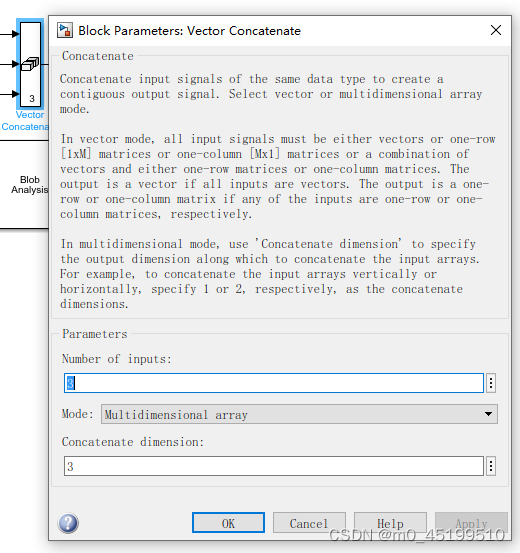This screenshot has width=520, height=553.
Task: Select the Vector Concatenate block on canvas
Action: [x=30, y=64]
